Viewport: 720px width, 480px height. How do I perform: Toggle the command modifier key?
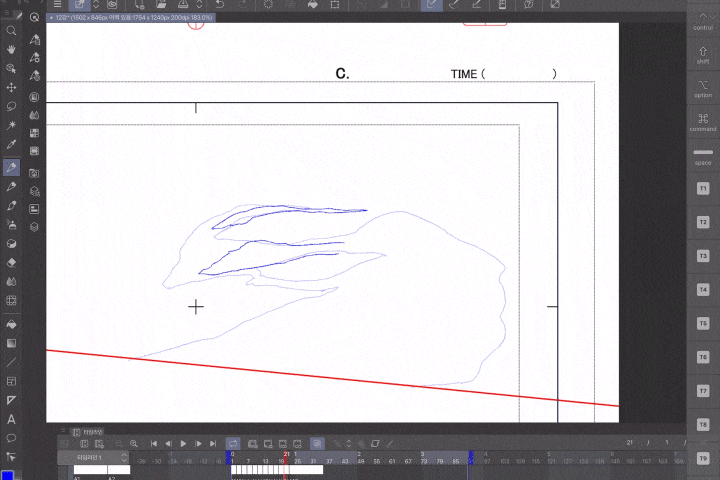[703, 122]
